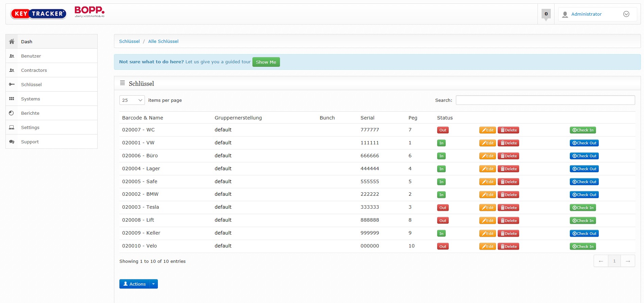Click the In status badge for Keller
Screen dimensions: 644x303
click(441, 234)
